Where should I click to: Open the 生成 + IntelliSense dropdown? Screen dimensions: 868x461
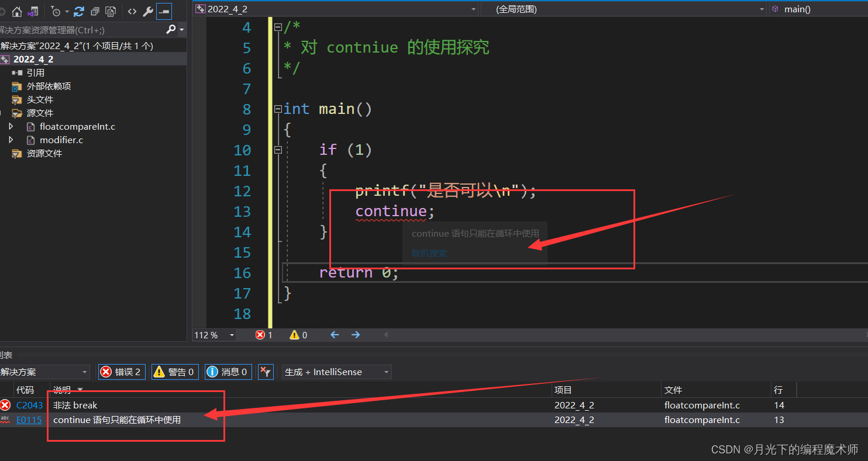click(336, 372)
